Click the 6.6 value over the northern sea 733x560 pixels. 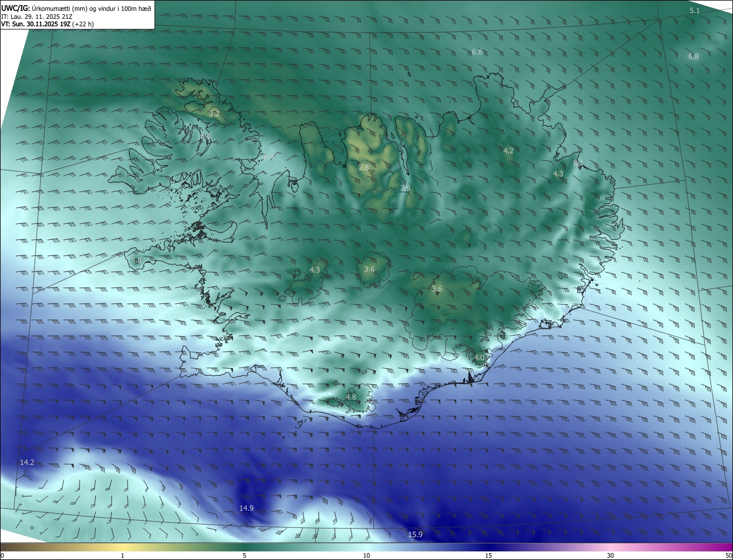tap(477, 52)
